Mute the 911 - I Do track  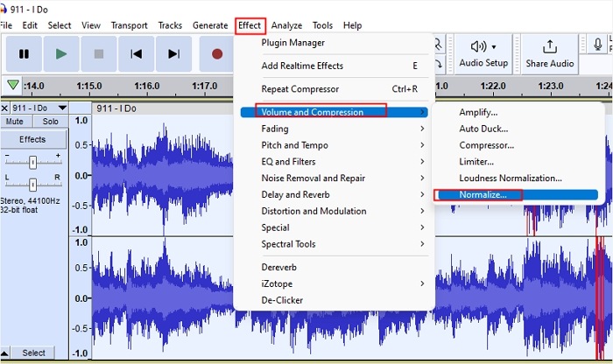15,122
